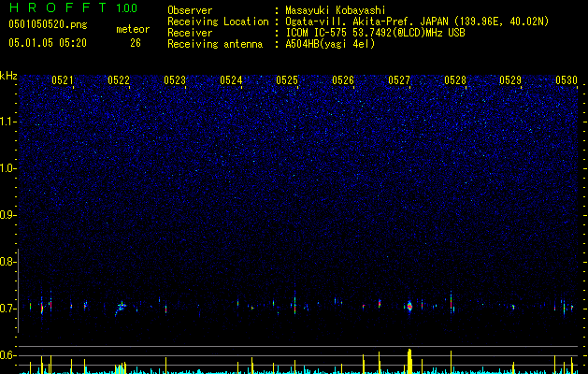Click the 0.8 kHz axis label
The width and height of the screenshot is (588, 374).
pos(7,262)
